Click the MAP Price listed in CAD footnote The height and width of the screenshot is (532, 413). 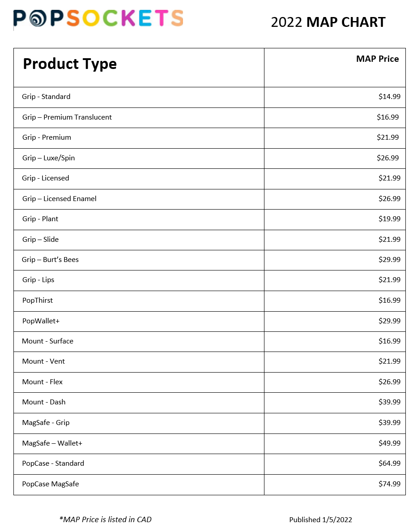click(x=106, y=519)
